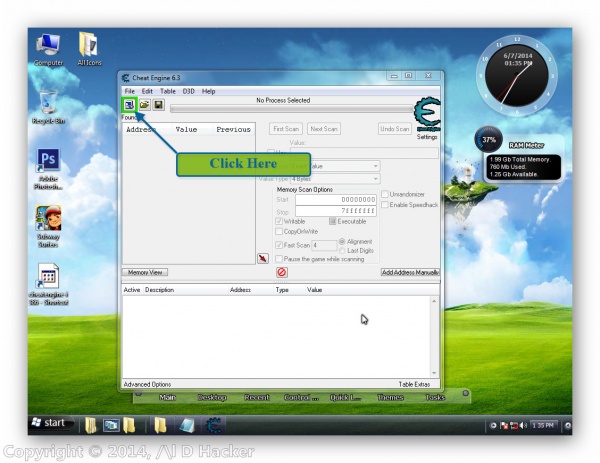This screenshot has width=600, height=463.
Task: Open the process list icon
Action: pyautogui.click(x=129, y=104)
